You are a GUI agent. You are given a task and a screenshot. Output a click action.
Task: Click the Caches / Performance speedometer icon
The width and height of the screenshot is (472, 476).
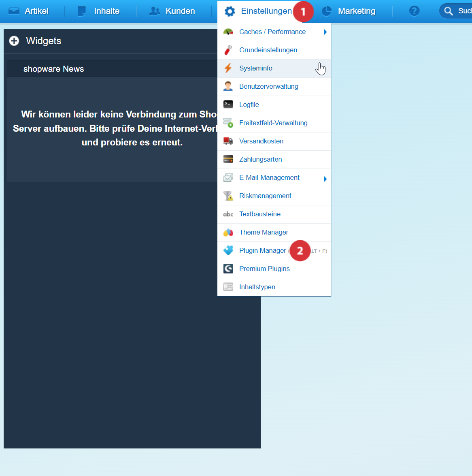tap(228, 32)
